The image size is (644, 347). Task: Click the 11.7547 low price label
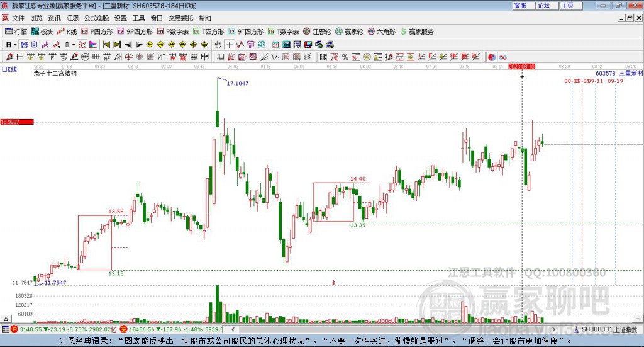click(55, 283)
